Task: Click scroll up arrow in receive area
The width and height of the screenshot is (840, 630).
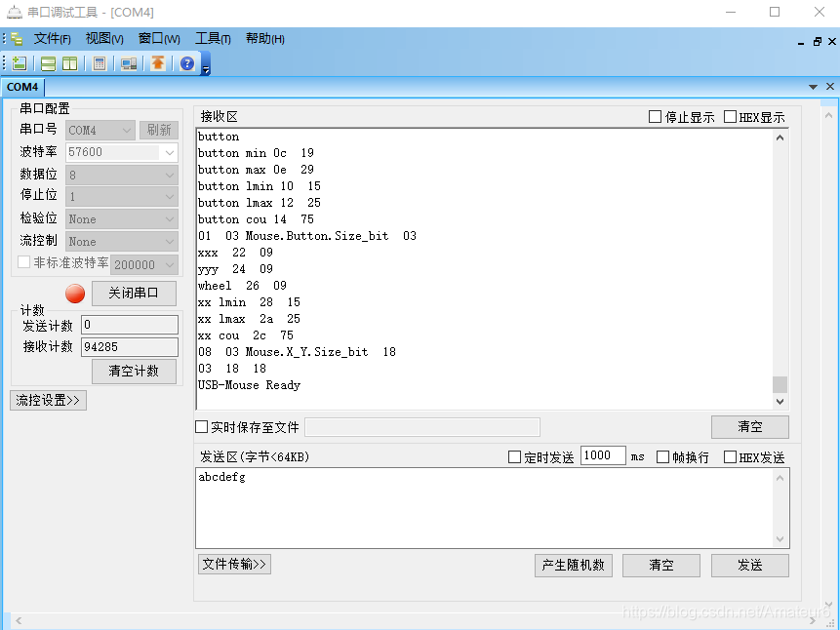Action: point(780,138)
